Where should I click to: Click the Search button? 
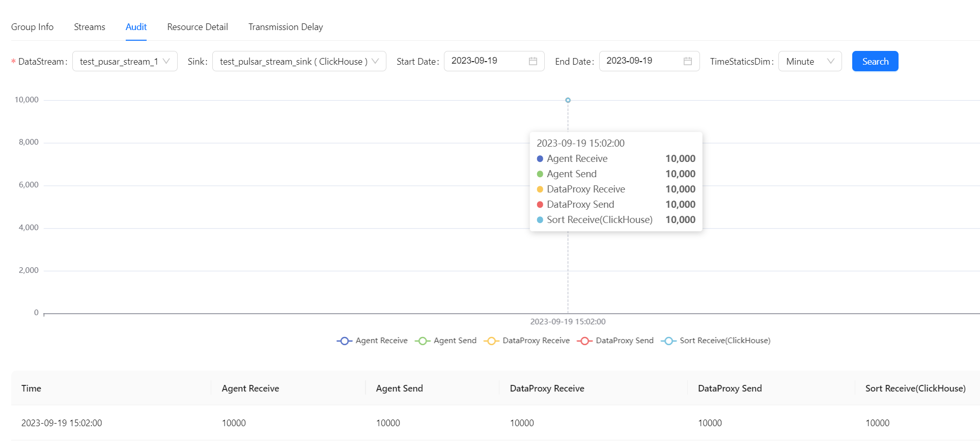[875, 61]
